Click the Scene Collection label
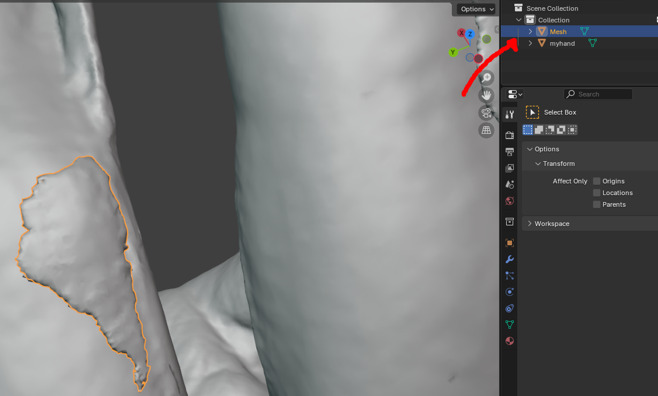Image resolution: width=658 pixels, height=396 pixels. point(552,8)
